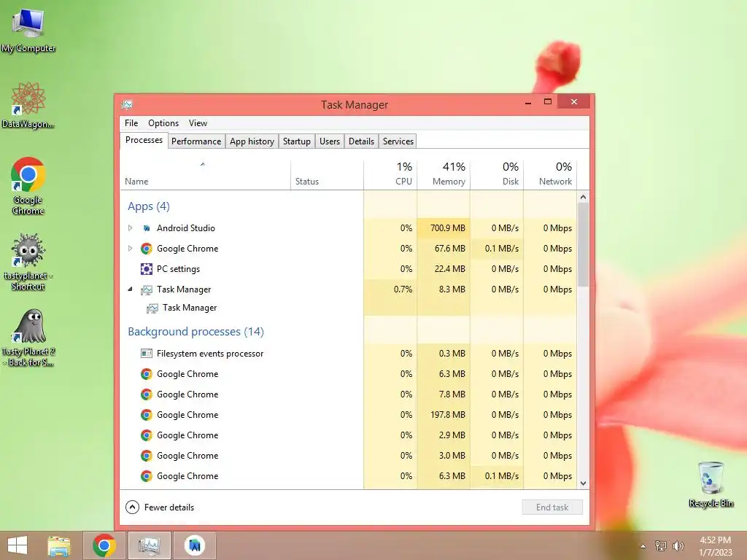Open File Explorer from taskbar
This screenshot has height=560, width=747.
pyautogui.click(x=58, y=545)
